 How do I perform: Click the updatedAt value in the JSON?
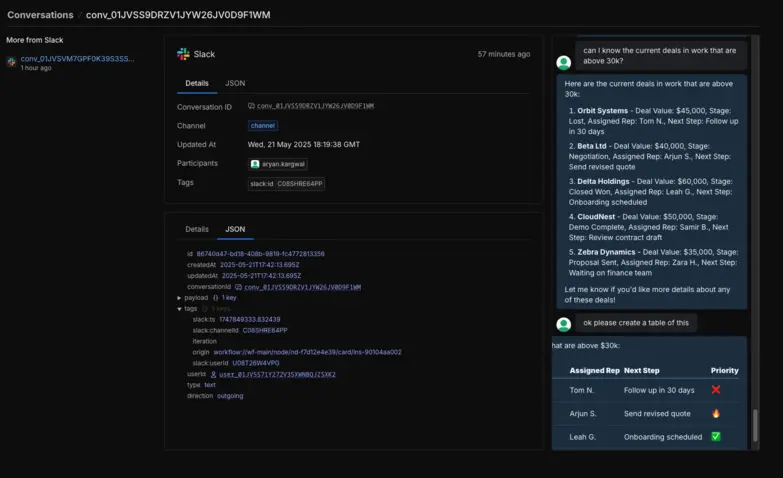click(261, 276)
